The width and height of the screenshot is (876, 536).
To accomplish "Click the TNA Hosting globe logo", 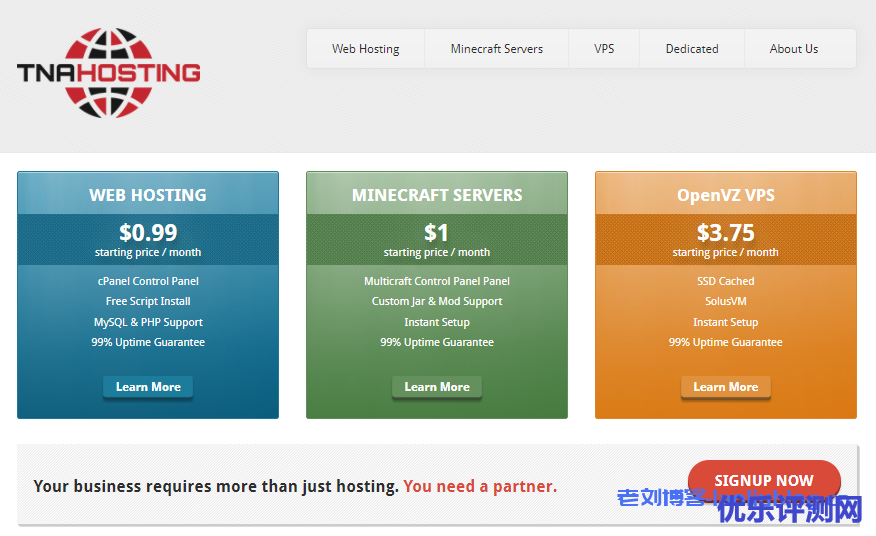I will (108, 72).
